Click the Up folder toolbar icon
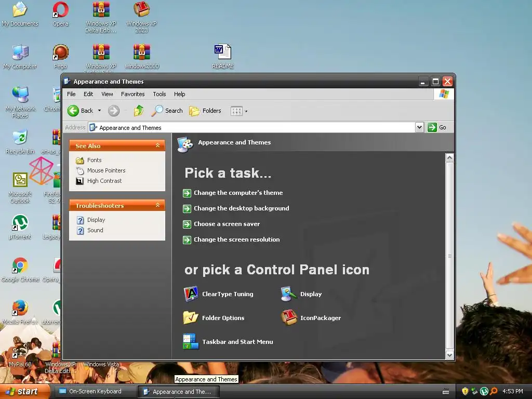Image resolution: width=532 pixels, height=399 pixels. tap(138, 111)
